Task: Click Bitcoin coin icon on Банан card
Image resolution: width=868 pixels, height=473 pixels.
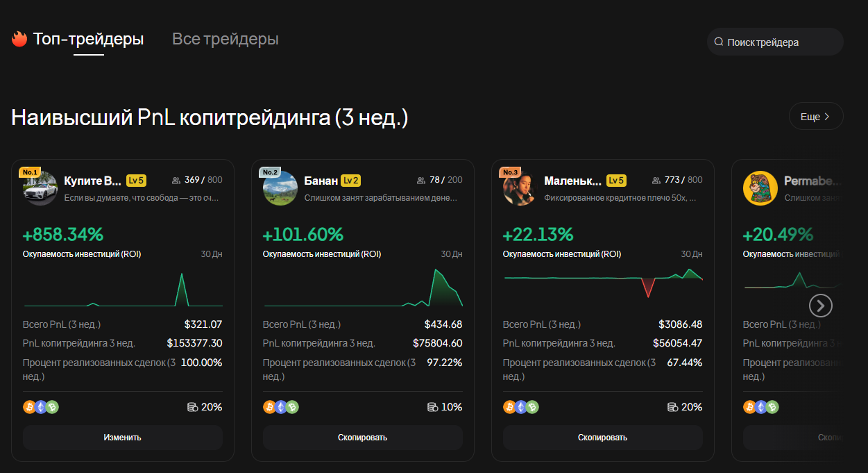Action: point(269,407)
